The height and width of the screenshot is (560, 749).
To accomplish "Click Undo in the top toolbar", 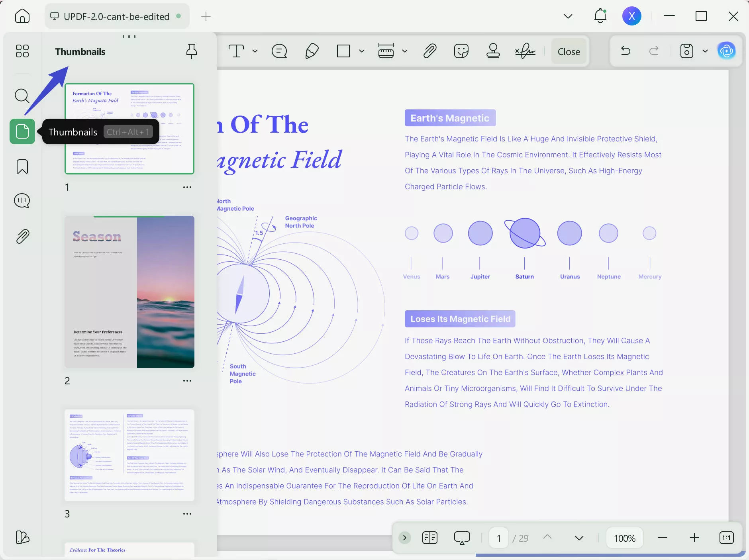I will coord(625,51).
